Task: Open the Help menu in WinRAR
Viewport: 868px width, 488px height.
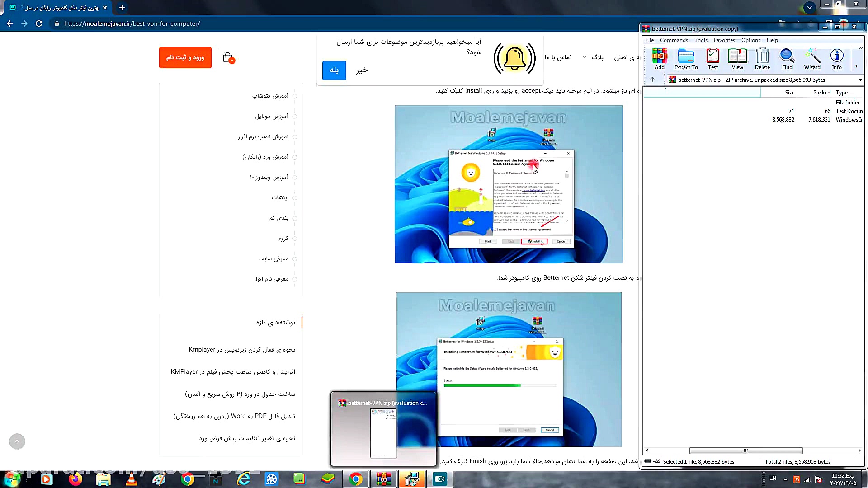Action: [772, 40]
